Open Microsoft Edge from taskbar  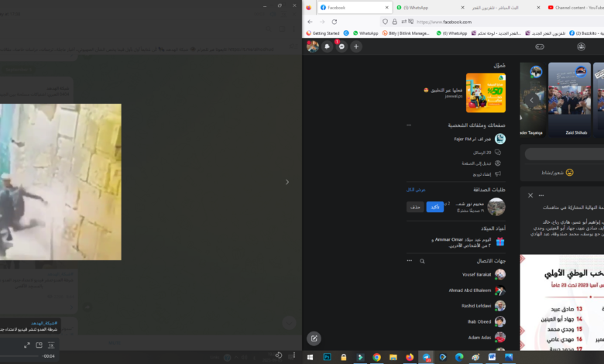[x=459, y=357]
